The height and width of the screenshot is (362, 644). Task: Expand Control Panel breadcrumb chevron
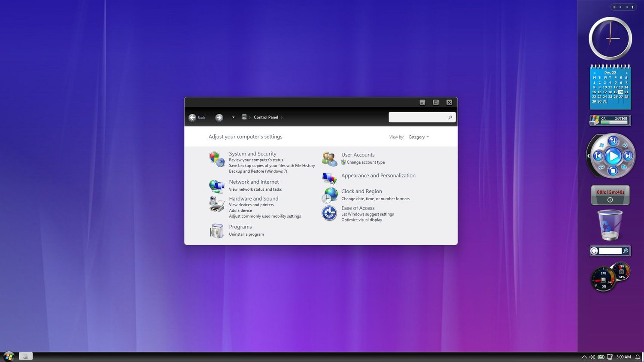[282, 117]
